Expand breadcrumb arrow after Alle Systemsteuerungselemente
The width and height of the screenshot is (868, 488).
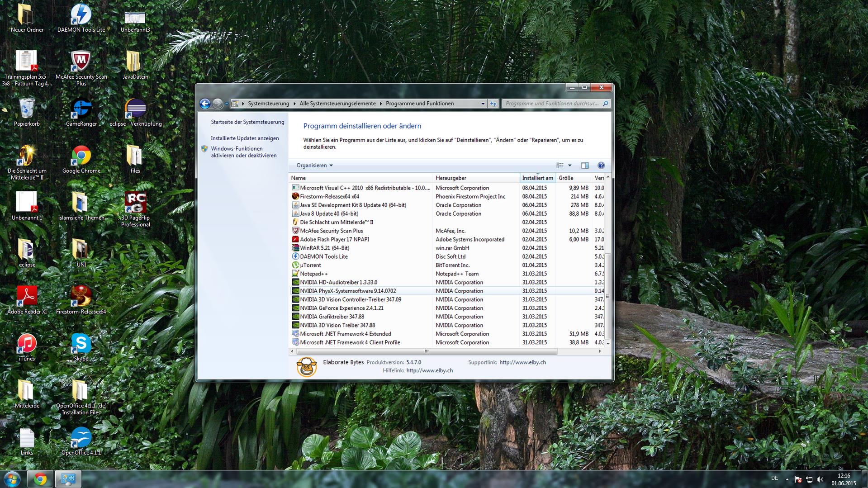click(381, 104)
